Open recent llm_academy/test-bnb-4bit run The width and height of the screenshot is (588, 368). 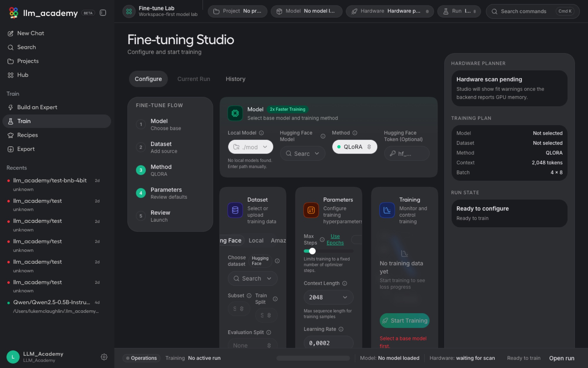point(57,185)
